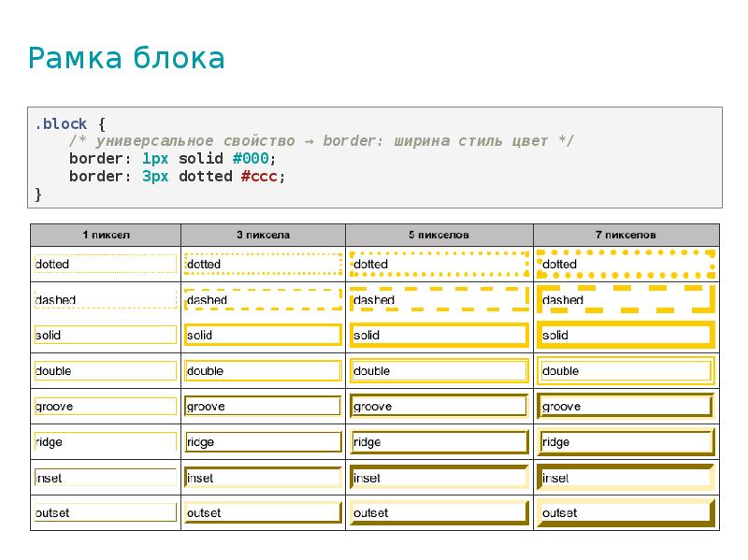Click the double box in 7 пикселов column
Viewport: 748px width, 560px height.
click(626, 370)
